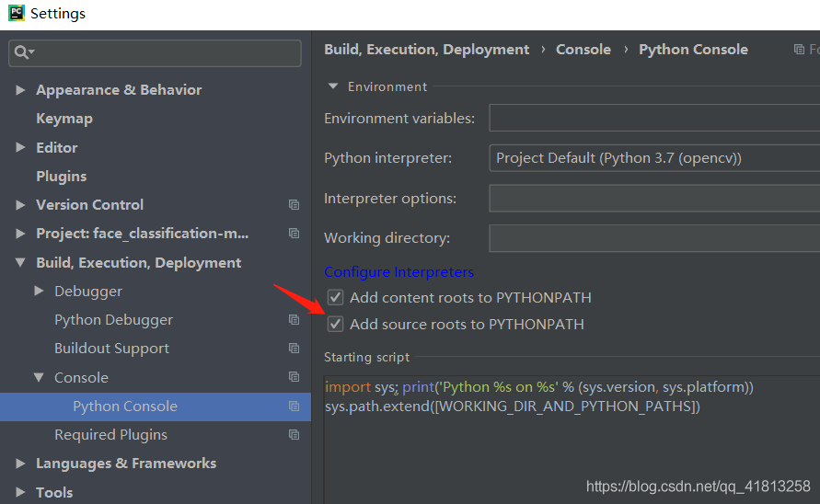Click project-level icon beside Required Plugins
Screen dimensions: 820x504
[294, 435]
